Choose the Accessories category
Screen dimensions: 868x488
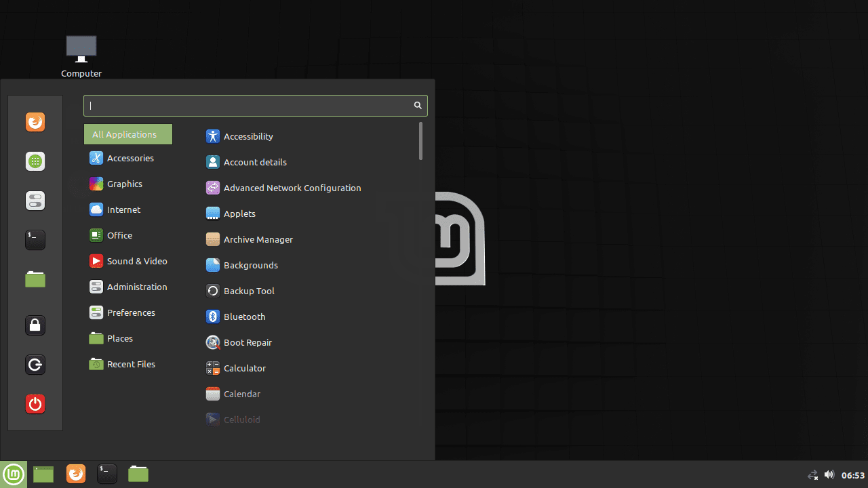pyautogui.click(x=130, y=158)
